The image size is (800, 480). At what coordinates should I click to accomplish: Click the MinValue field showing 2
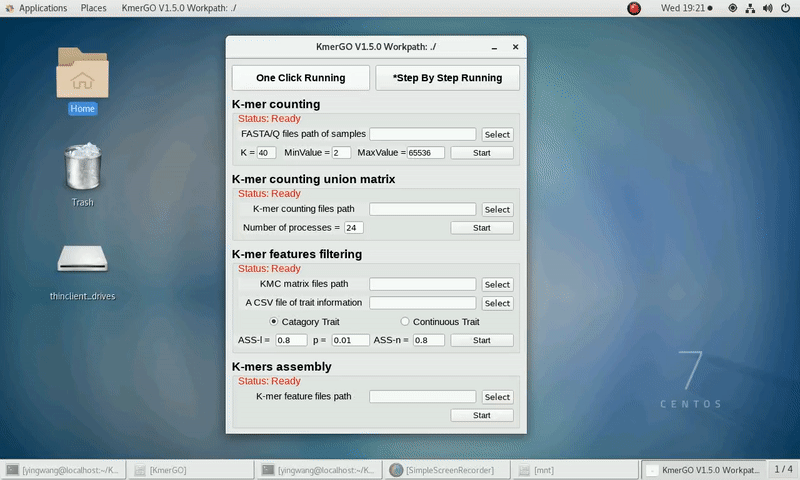tap(341, 153)
